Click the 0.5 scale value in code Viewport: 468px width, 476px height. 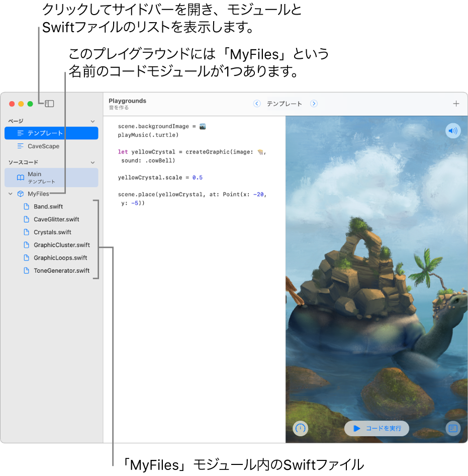[197, 177]
